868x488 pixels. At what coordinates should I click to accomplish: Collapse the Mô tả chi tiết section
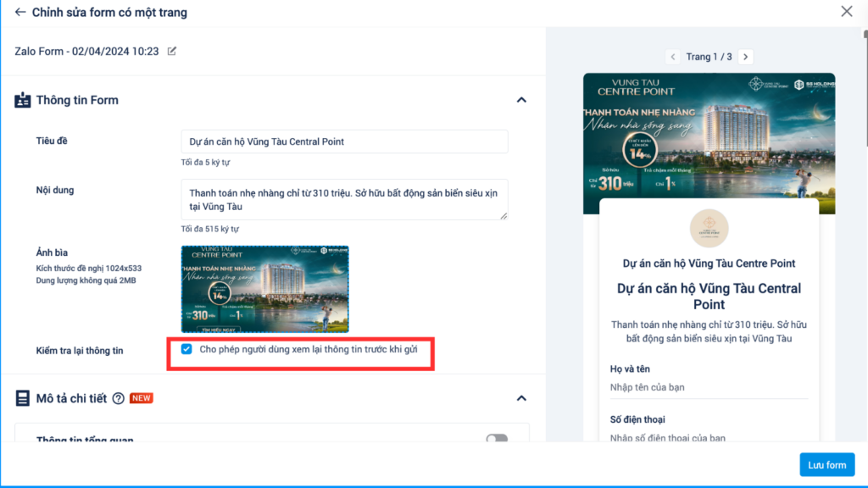click(521, 398)
